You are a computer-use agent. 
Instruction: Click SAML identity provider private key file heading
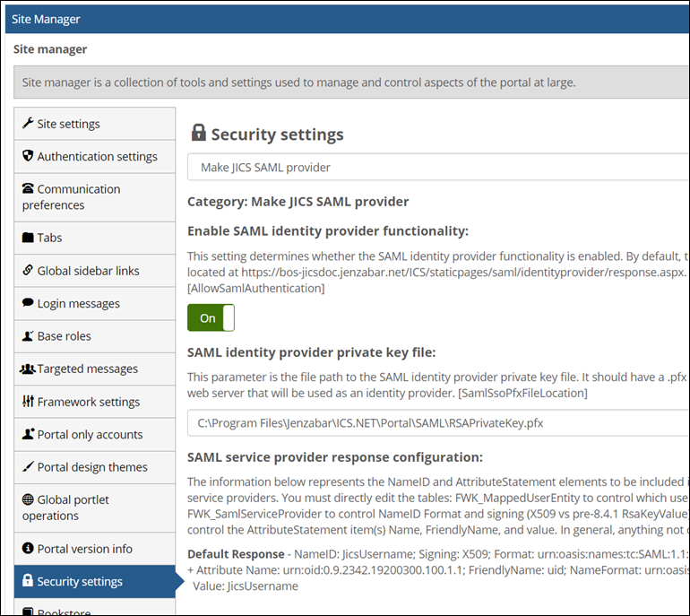pos(311,352)
